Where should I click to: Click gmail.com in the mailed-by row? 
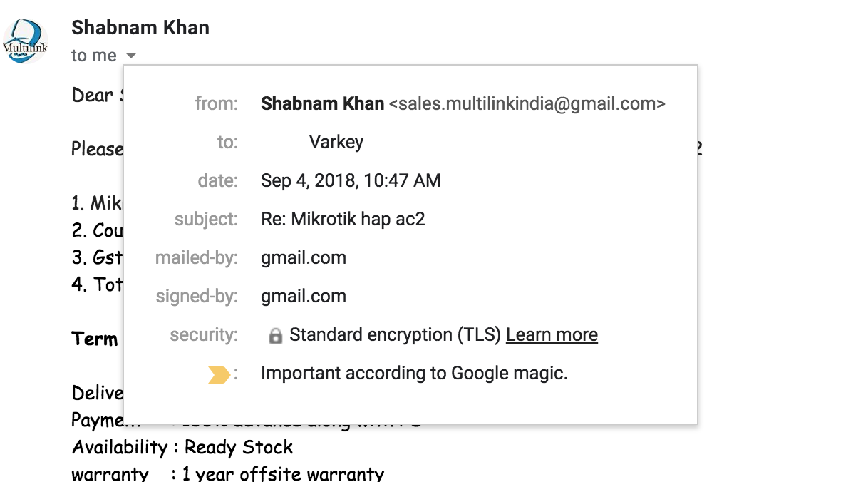click(x=304, y=257)
